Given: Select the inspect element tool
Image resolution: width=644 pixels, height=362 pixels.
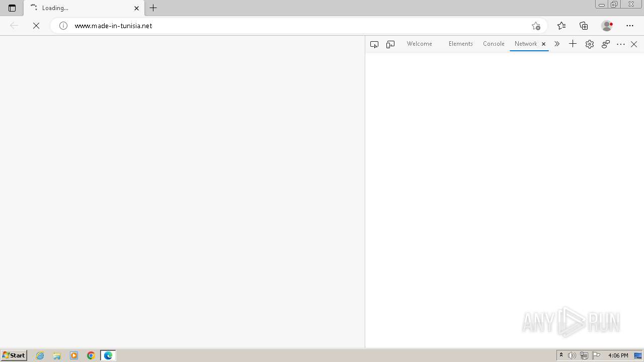Looking at the screenshot, I should point(374,44).
